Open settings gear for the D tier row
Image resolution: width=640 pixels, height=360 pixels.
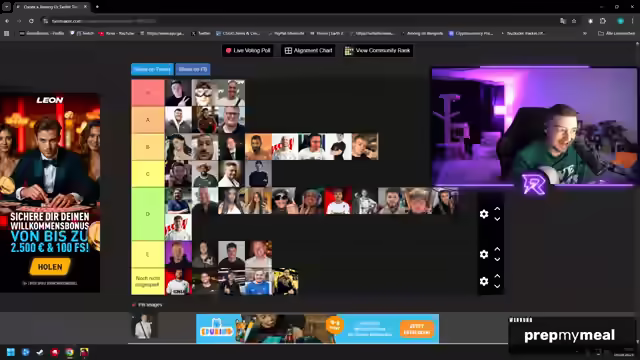click(x=484, y=214)
